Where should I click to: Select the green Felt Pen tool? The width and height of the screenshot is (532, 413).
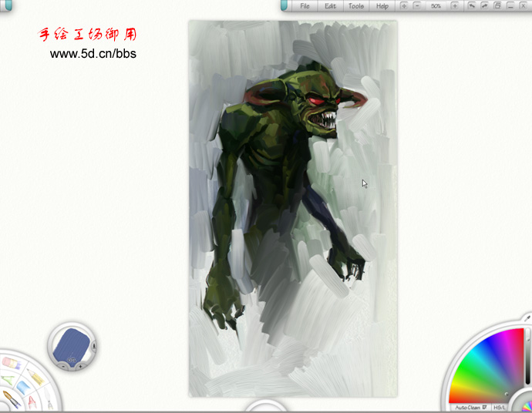[x=8, y=380]
